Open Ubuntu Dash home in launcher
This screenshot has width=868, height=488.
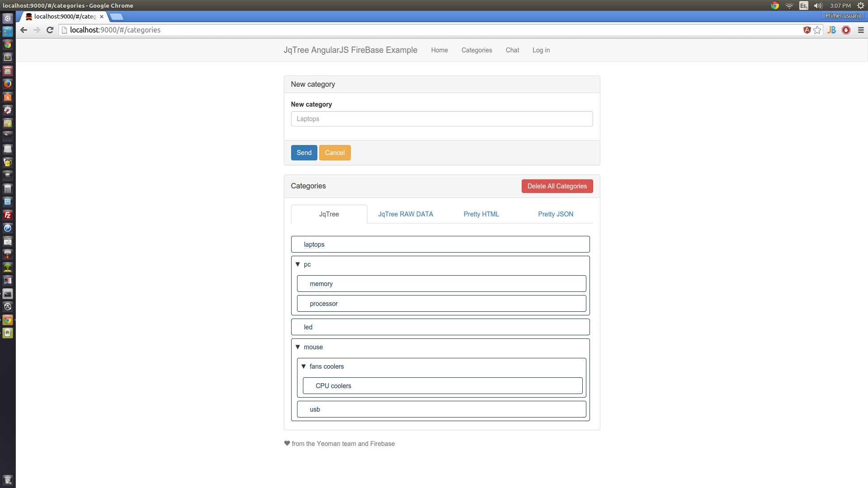tap(8, 19)
